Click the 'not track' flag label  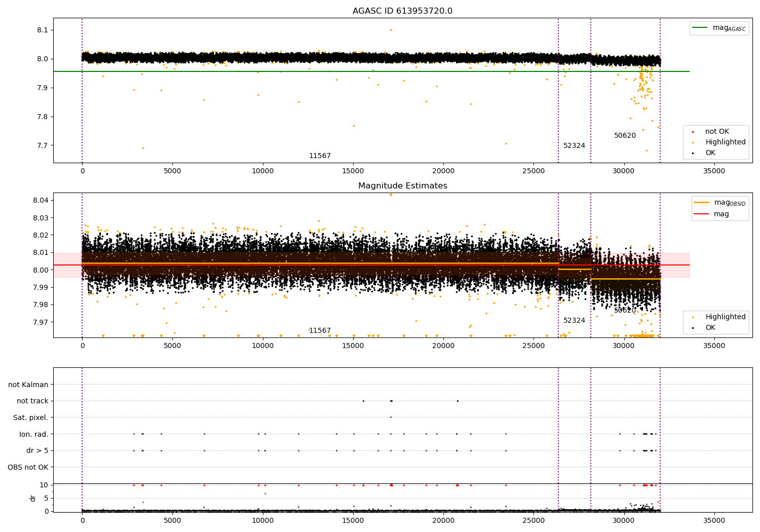coord(32,401)
